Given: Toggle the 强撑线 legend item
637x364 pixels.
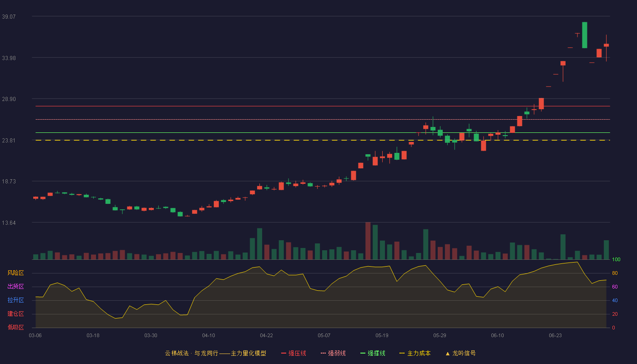Looking at the screenshot, I should [x=373, y=353].
